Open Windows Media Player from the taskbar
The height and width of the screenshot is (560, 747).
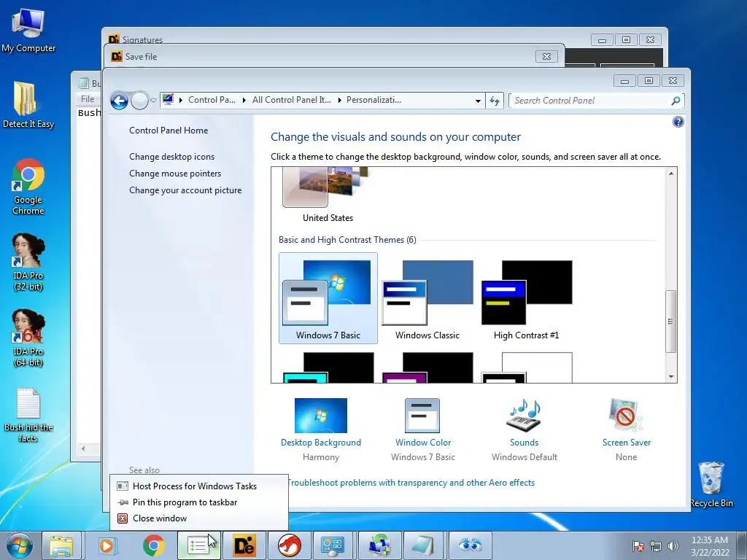107,545
